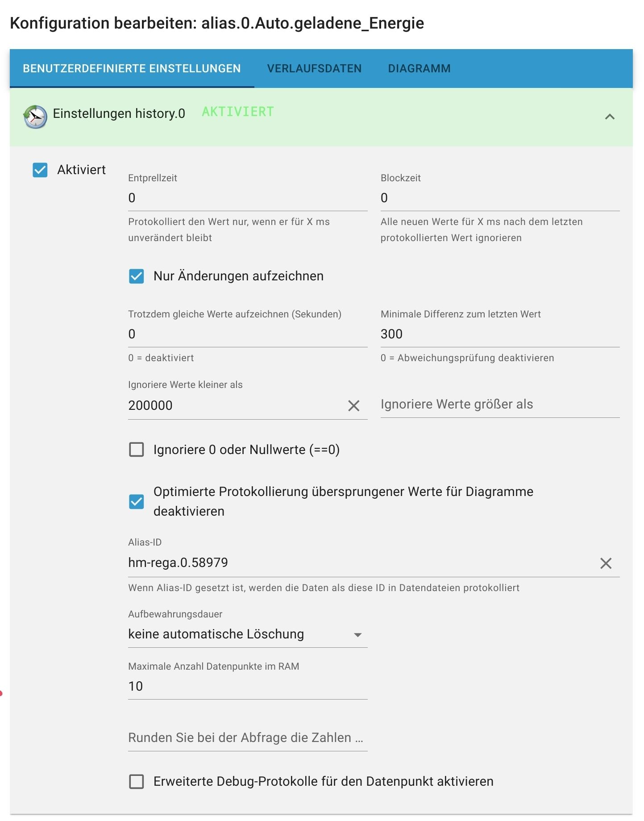This screenshot has height=821, width=644.
Task: Click 'Maximale Anzahl Datenpunkte im RAM' field
Action: click(x=247, y=687)
